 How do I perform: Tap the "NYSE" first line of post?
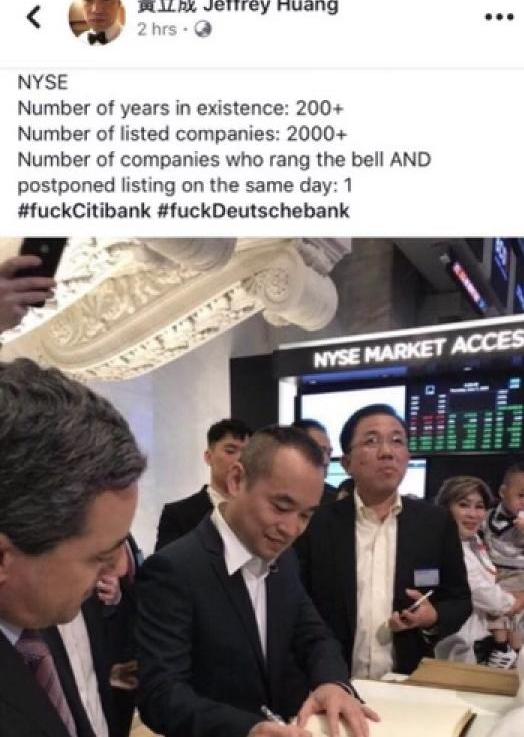pyautogui.click(x=43, y=83)
